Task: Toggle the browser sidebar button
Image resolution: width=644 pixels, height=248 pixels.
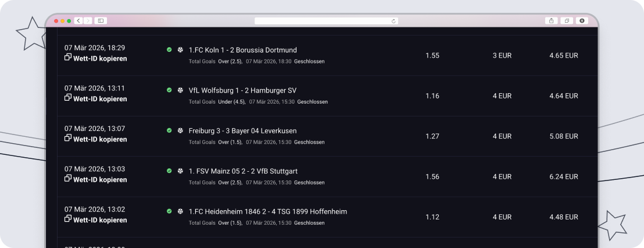Action: tap(101, 20)
